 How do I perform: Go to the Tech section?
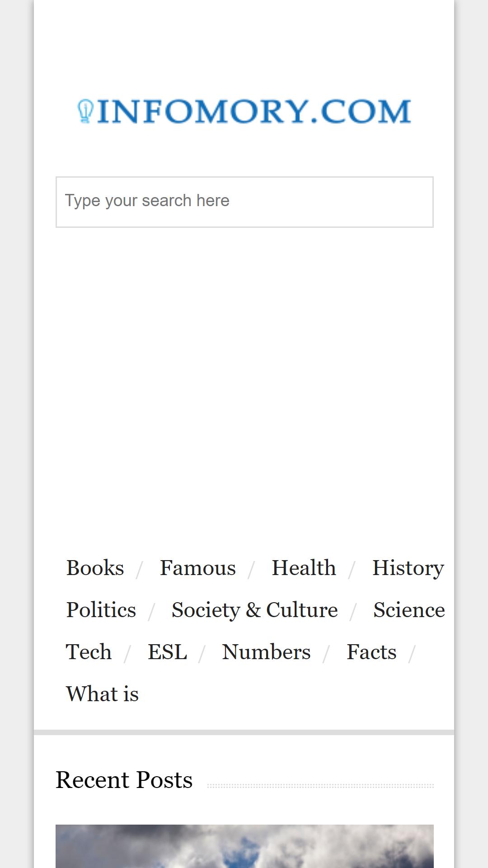[89, 652]
